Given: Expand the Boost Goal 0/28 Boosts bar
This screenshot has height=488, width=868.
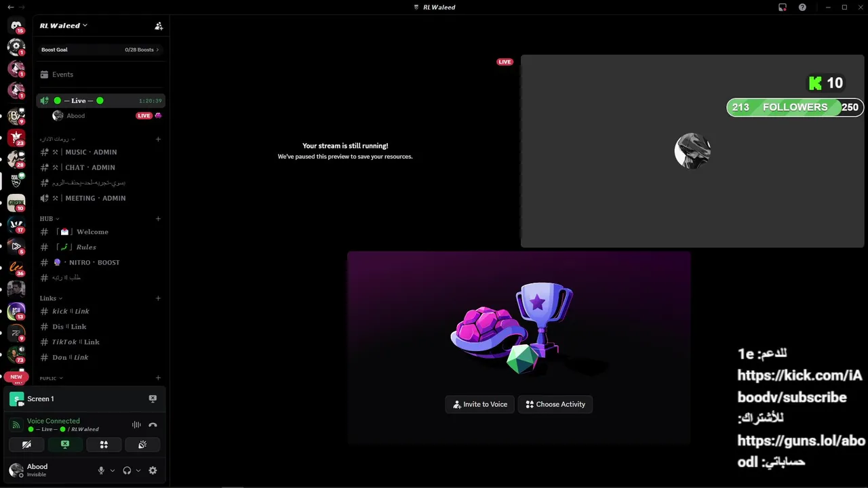Looking at the screenshot, I should 100,49.
